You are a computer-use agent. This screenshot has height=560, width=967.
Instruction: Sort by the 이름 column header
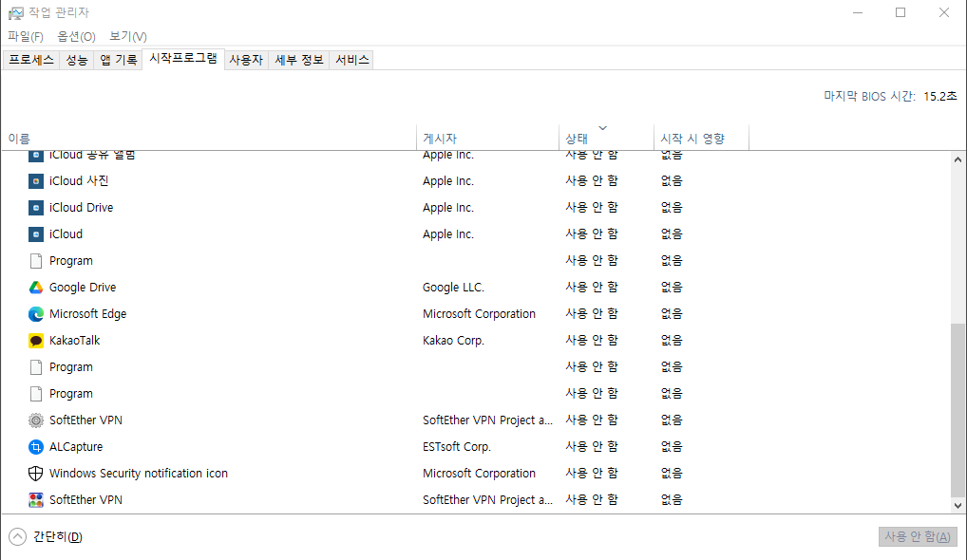(209, 138)
